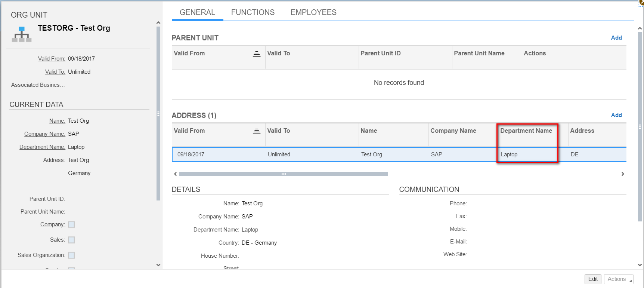Click the right arrow of address table scrollbar
This screenshot has width=644, height=288.
[x=623, y=174]
